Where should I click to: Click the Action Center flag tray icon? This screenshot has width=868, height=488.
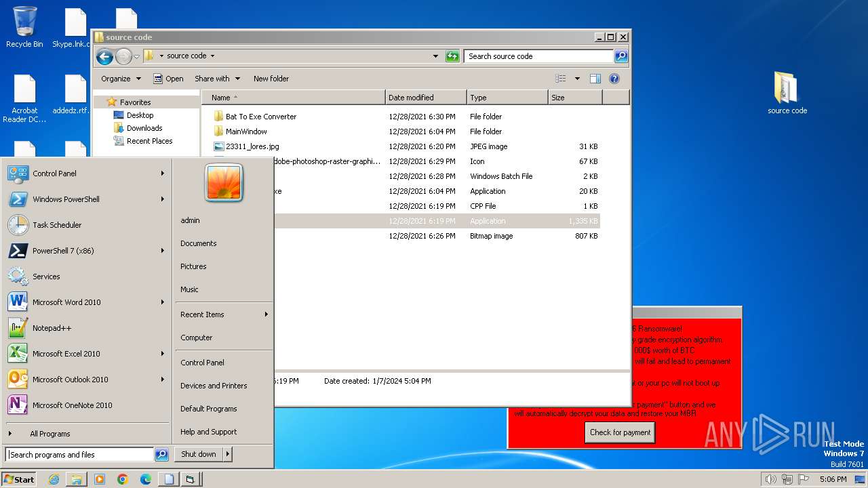(804, 479)
